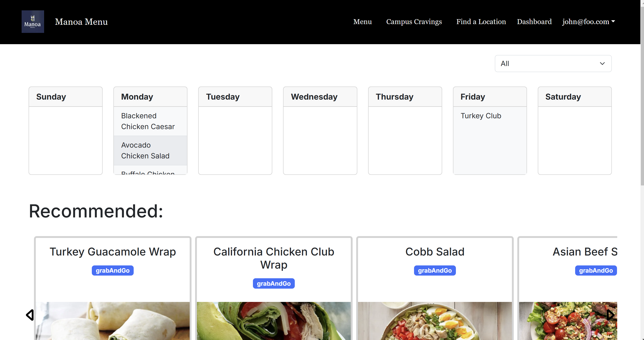Click the page vertical scrollbar

[642, 100]
